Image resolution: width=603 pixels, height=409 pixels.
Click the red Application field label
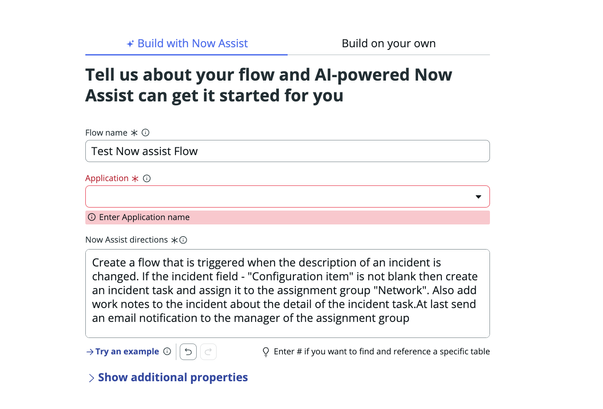click(107, 178)
